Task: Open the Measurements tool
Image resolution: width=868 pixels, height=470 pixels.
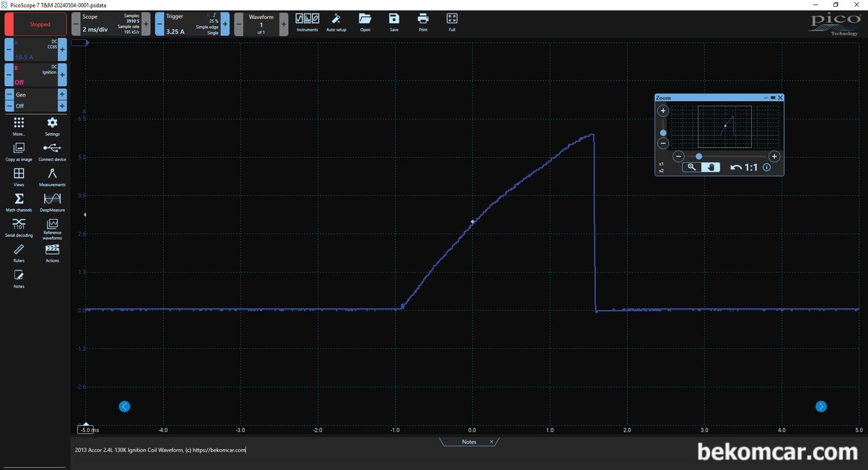Action: tap(52, 177)
